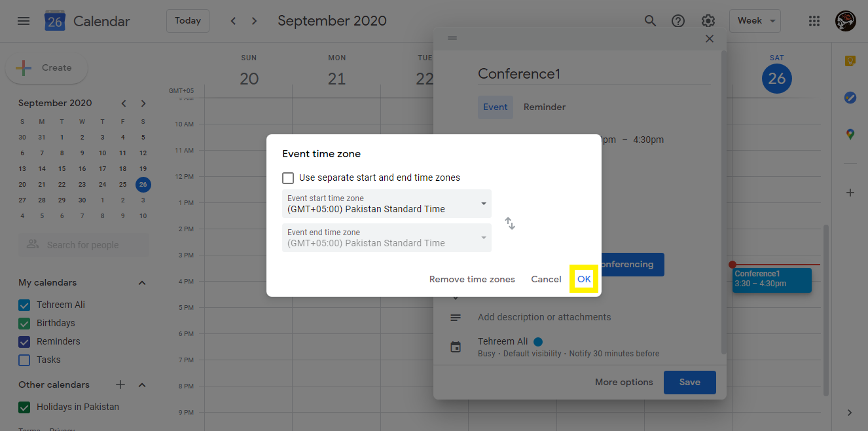Screen dimensions: 868x431
Task: Open the Week view dropdown
Action: point(755,21)
